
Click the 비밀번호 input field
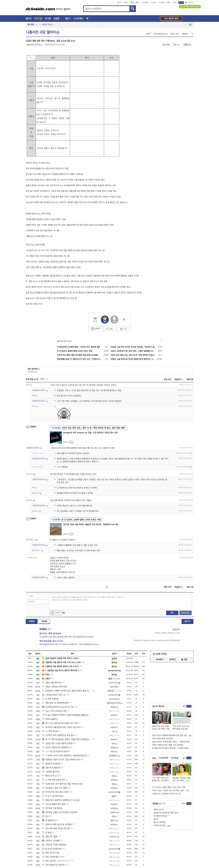[x=38, y=602]
